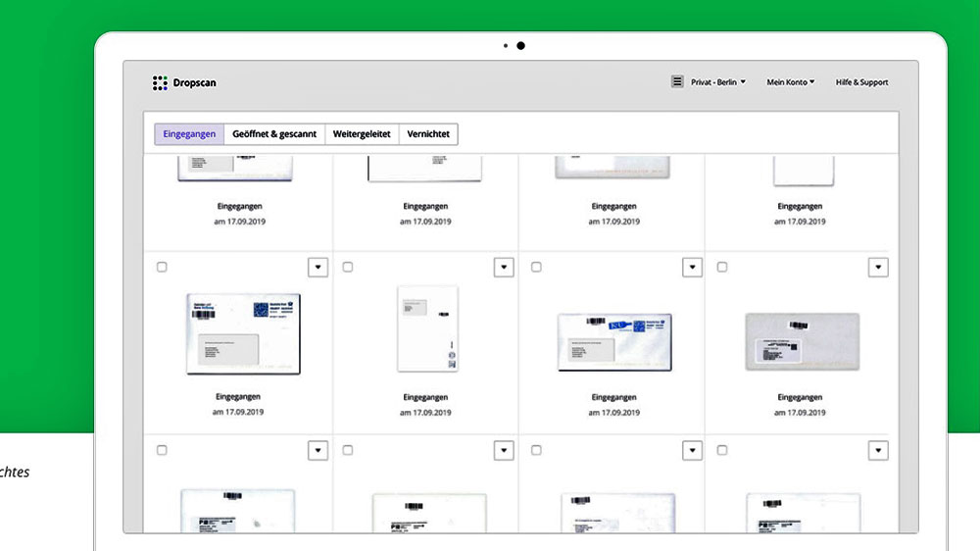Tick checkbox of second middle-row letter
Screen dimensions: 980x551
point(348,267)
